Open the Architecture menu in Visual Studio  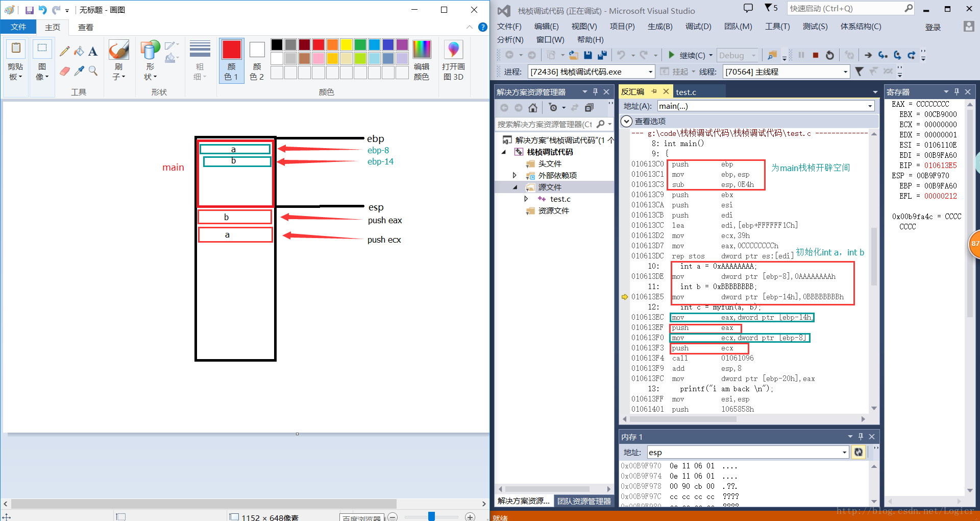tap(861, 27)
